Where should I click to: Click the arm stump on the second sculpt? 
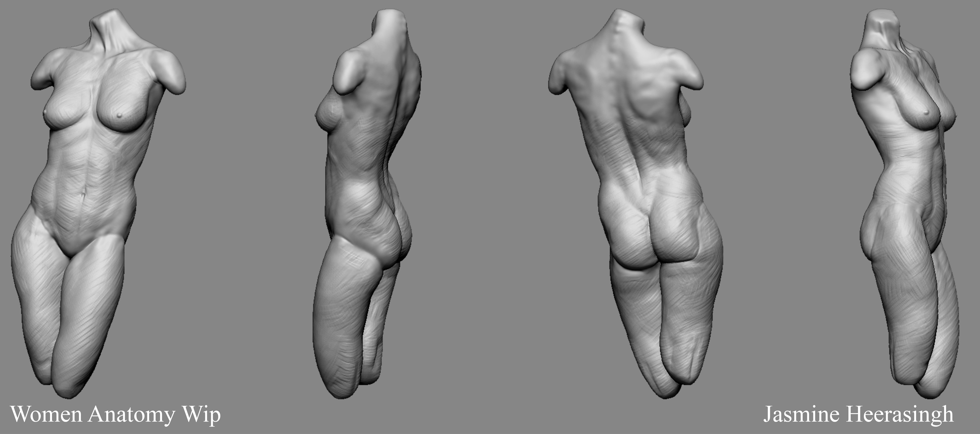click(348, 74)
